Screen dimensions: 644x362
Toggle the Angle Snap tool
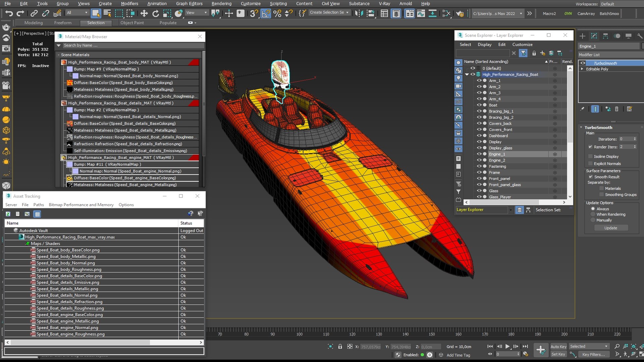tap(266, 13)
